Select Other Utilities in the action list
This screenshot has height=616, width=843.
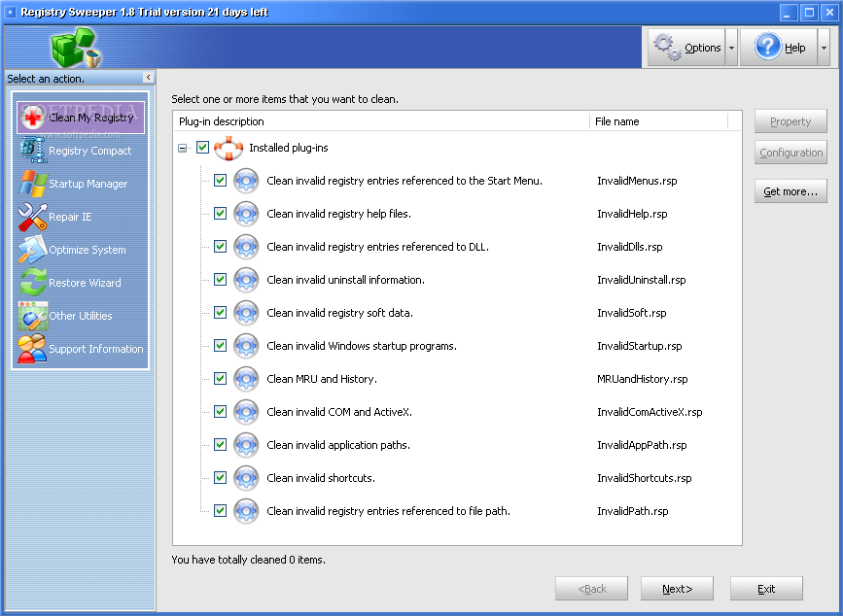(81, 316)
